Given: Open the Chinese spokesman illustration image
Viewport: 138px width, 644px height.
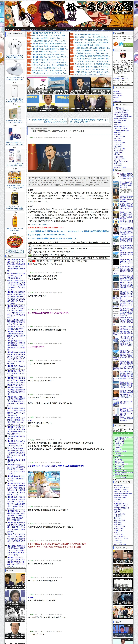Looking at the screenshot, I should [x=49, y=158].
